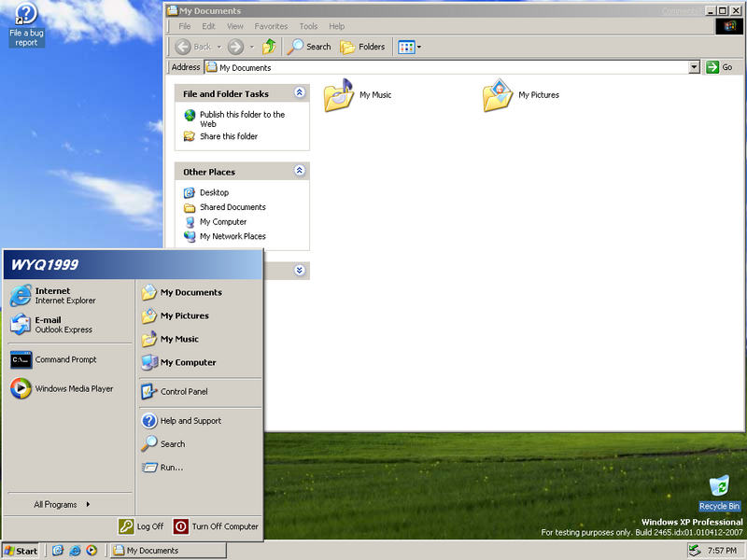The width and height of the screenshot is (747, 560).
Task: Open the Favorites menu
Action: (x=271, y=26)
